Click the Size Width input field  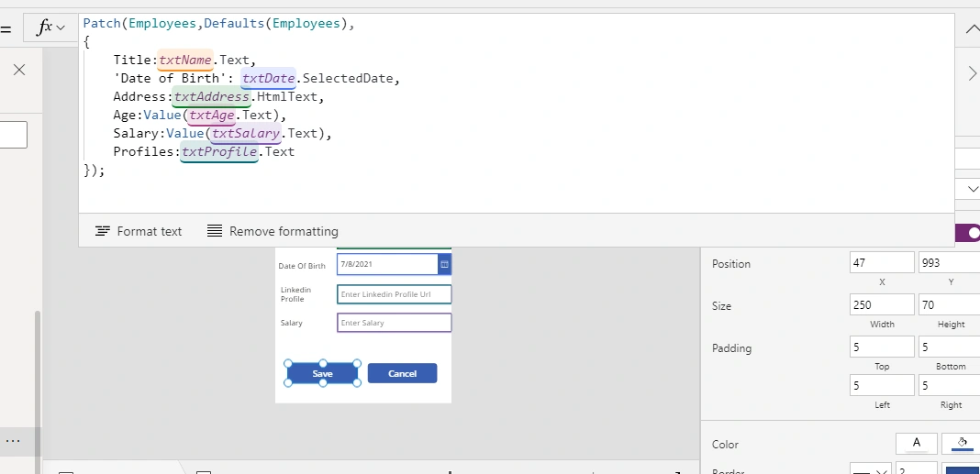tap(882, 304)
